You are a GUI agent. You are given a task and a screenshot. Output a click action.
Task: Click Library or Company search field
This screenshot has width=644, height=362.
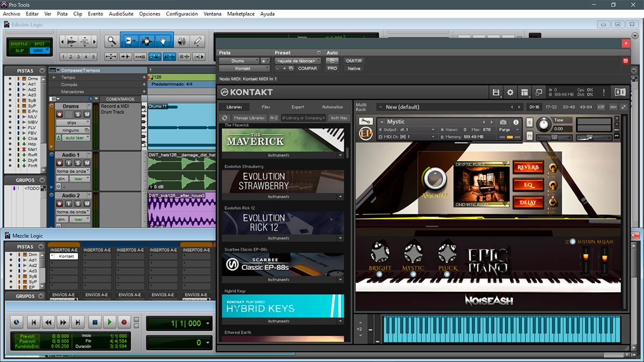[x=304, y=118]
